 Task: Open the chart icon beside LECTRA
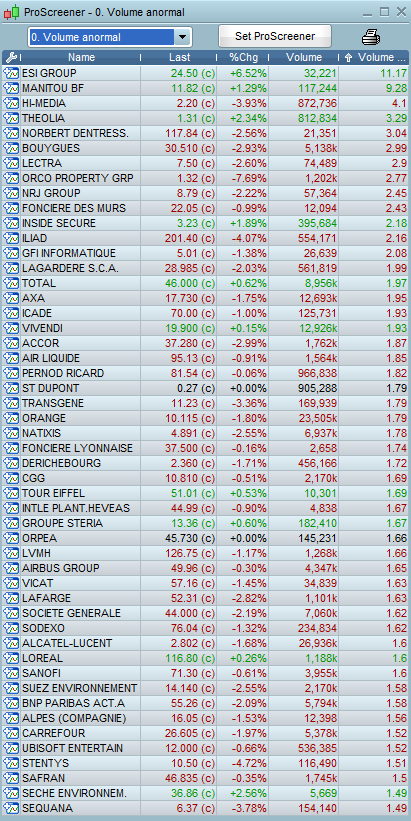(11, 163)
